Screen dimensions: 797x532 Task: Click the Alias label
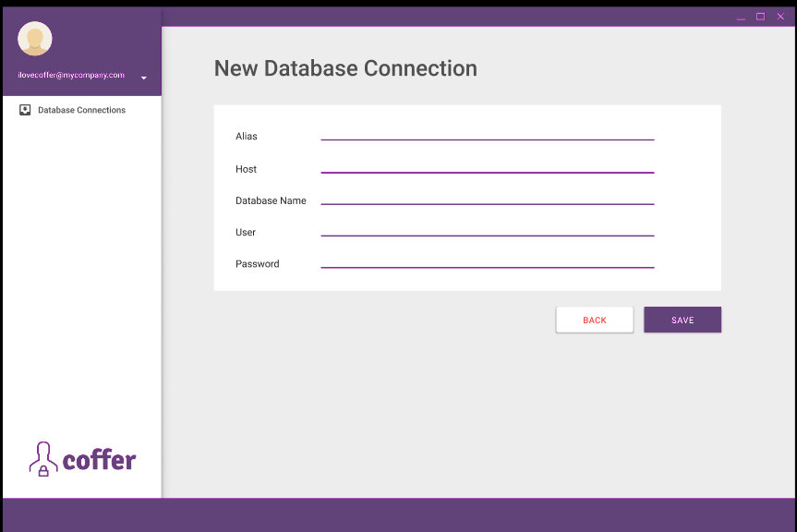247,136
